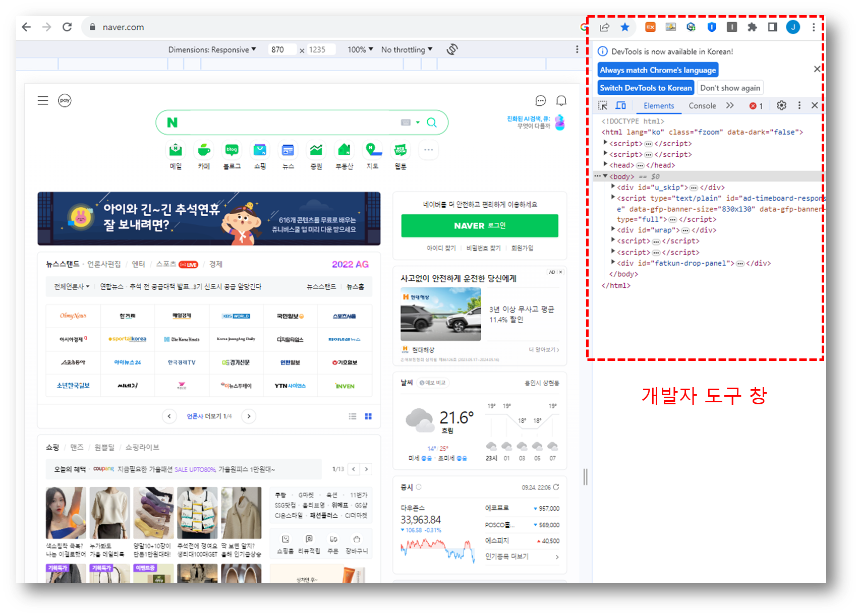This screenshot has height=616, width=859.
Task: Click the Don't show again button
Action: point(730,88)
